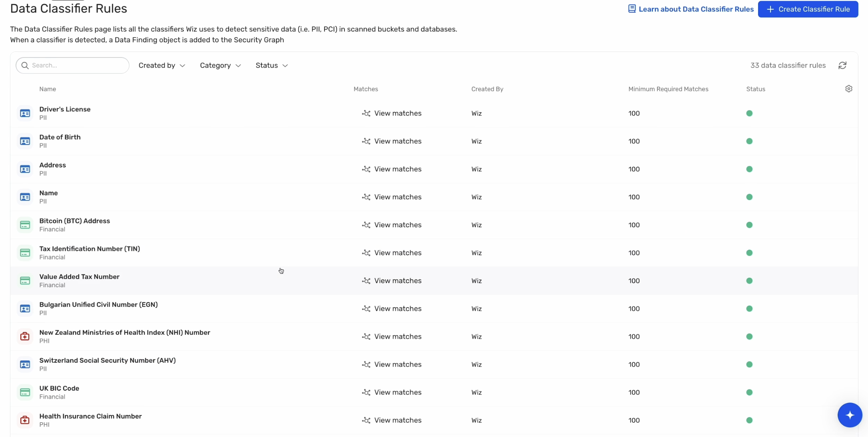Create a new Classifier Rule

[808, 9]
